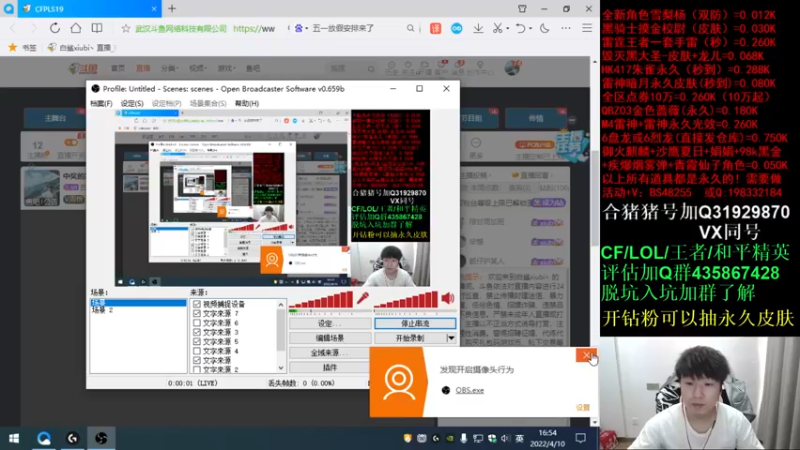Open the browser hamburger main menu

click(x=587, y=29)
